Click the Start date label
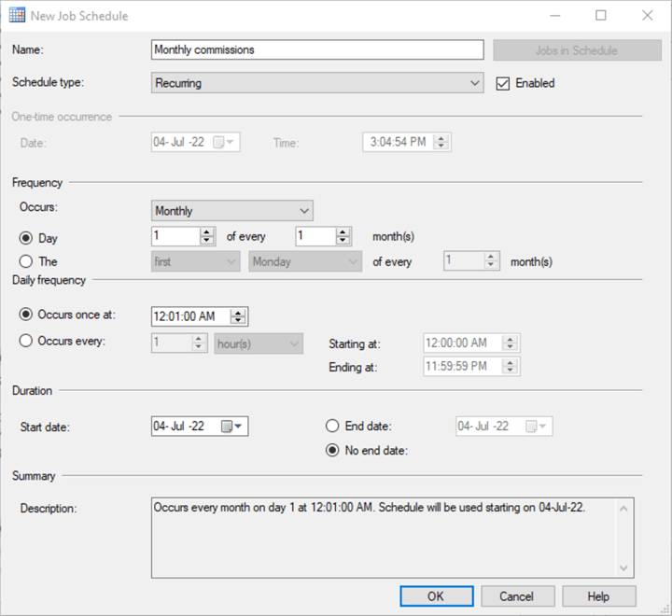The width and height of the screenshot is (672, 616). point(45,427)
